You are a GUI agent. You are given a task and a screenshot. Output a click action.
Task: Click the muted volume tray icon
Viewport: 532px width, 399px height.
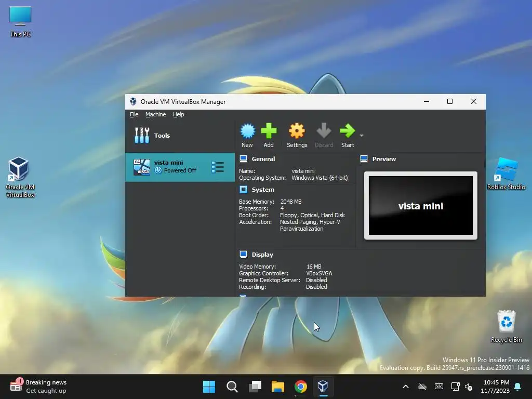point(469,387)
